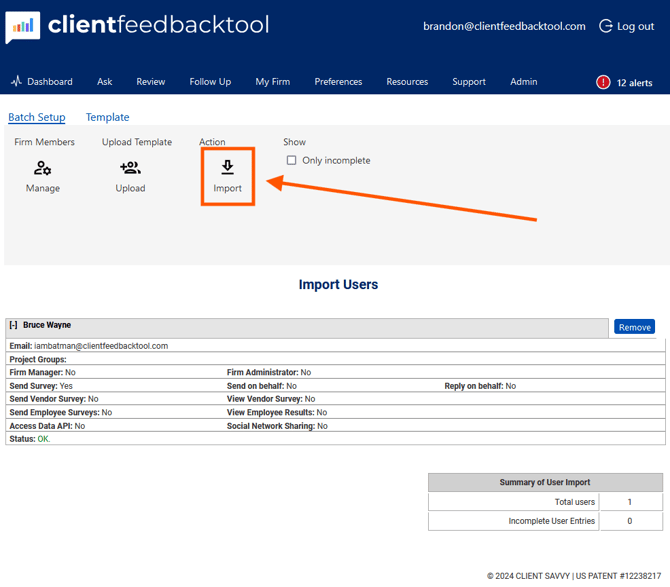Select the My Firm menu
This screenshot has width=670, height=587.
[273, 82]
